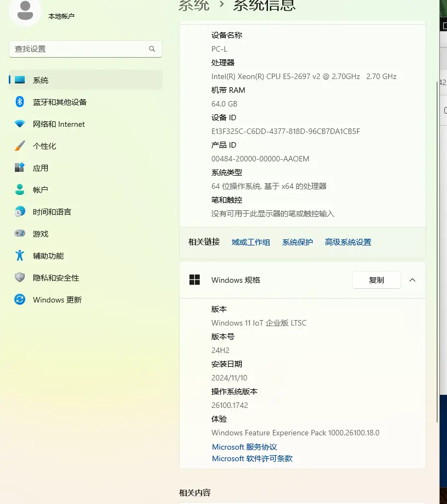Click the Time and language clock icon
The height and width of the screenshot is (504, 447).
coord(20,211)
